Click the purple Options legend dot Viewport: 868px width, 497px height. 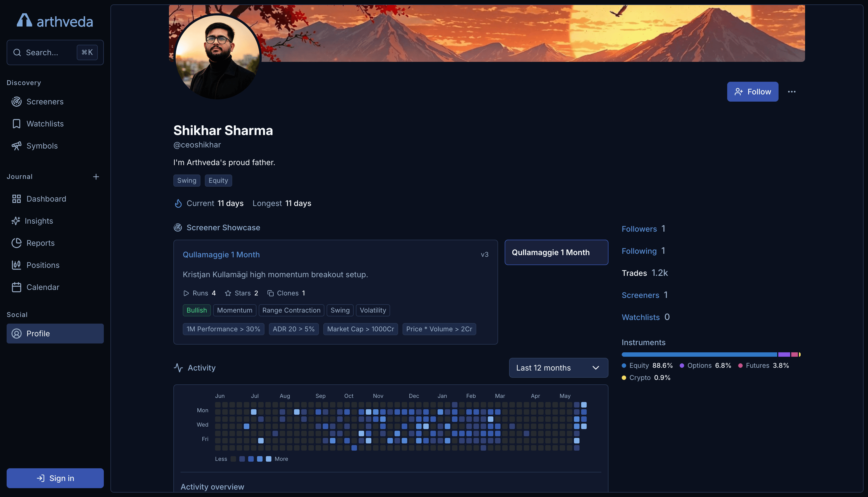682,366
